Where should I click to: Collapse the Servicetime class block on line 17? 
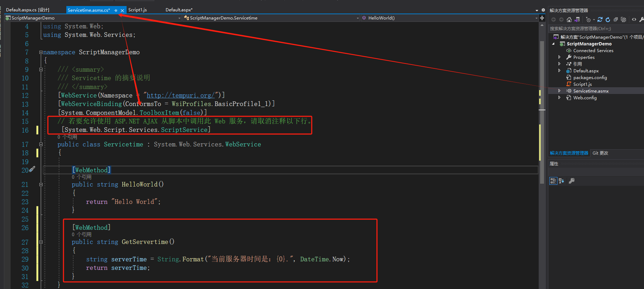41,144
